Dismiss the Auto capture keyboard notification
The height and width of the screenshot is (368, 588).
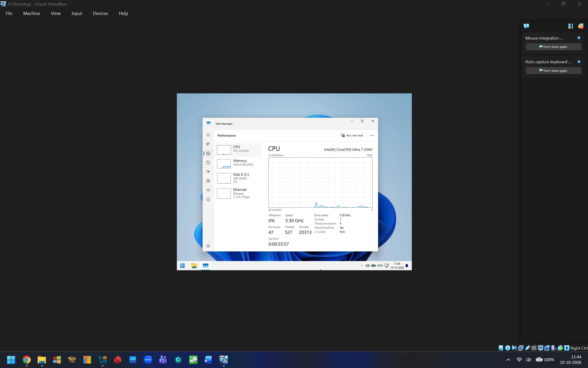[x=579, y=62]
